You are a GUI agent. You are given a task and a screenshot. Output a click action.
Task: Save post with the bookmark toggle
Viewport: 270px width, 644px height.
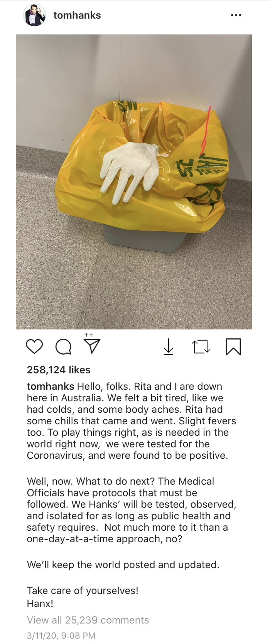(x=233, y=346)
